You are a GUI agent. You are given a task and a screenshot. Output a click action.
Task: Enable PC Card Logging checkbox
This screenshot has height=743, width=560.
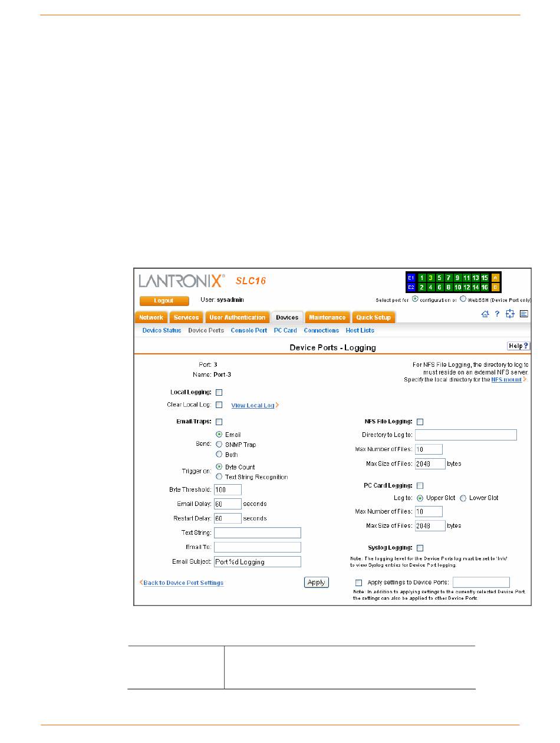pyautogui.click(x=420, y=486)
